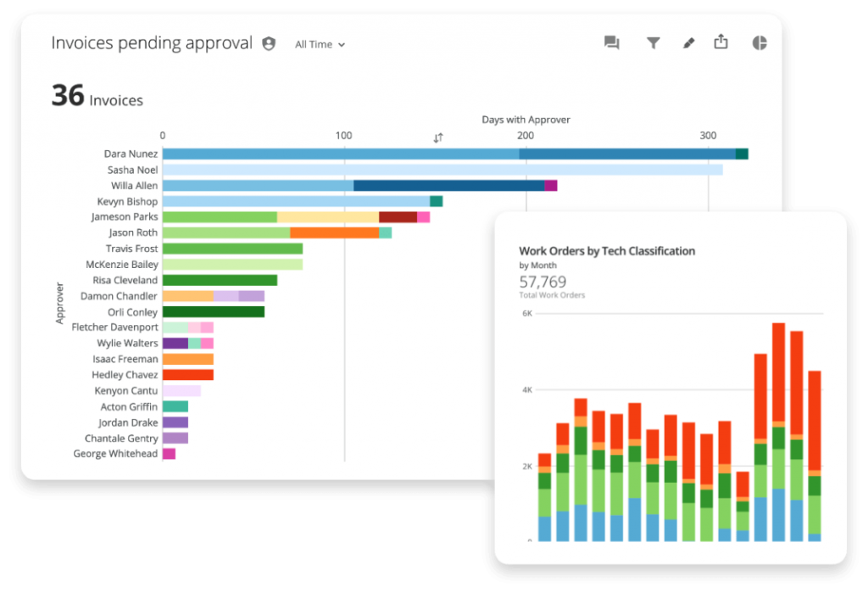This screenshot has height=593, width=868.
Task: Click the Days with Approver axis label
Action: [526, 120]
